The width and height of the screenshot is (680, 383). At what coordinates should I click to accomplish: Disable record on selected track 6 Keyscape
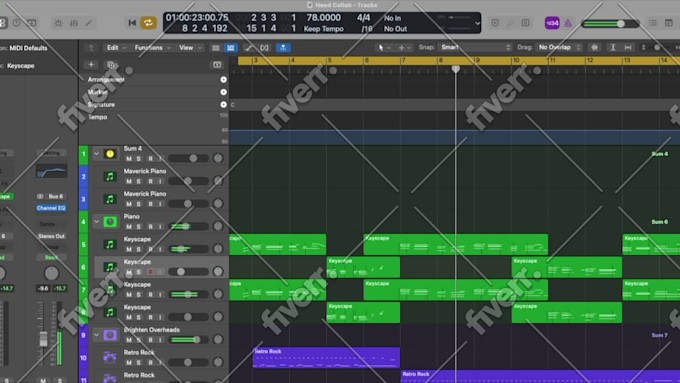pos(150,272)
